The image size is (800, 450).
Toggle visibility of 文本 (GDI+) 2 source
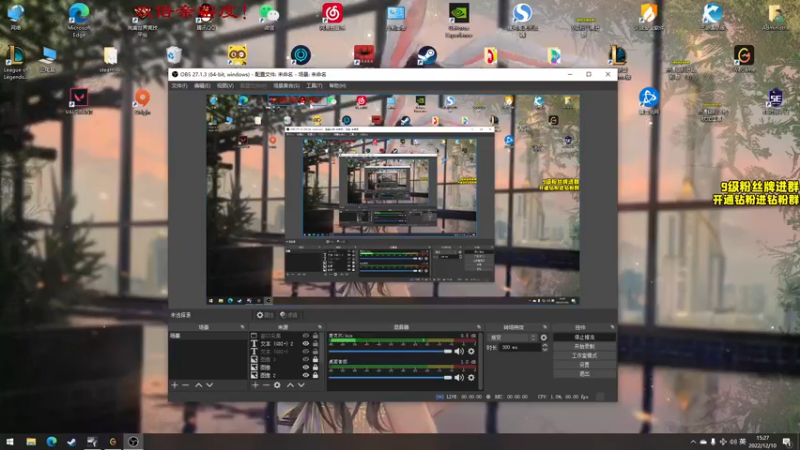pos(306,344)
